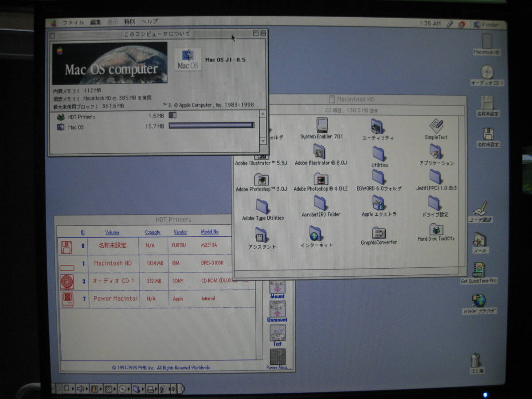This screenshot has height=399, width=532.
Task: Open the sound volume control strip module
Action: (x=82, y=389)
